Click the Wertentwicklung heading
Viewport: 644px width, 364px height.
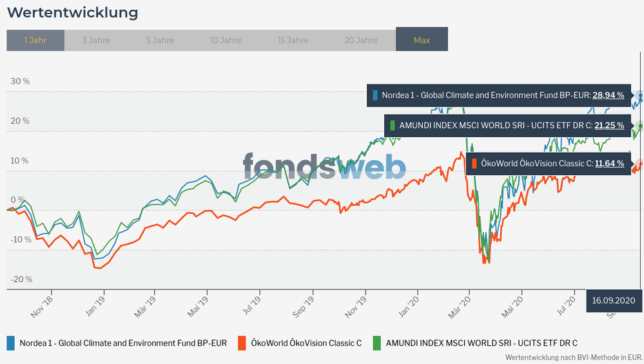coord(72,12)
